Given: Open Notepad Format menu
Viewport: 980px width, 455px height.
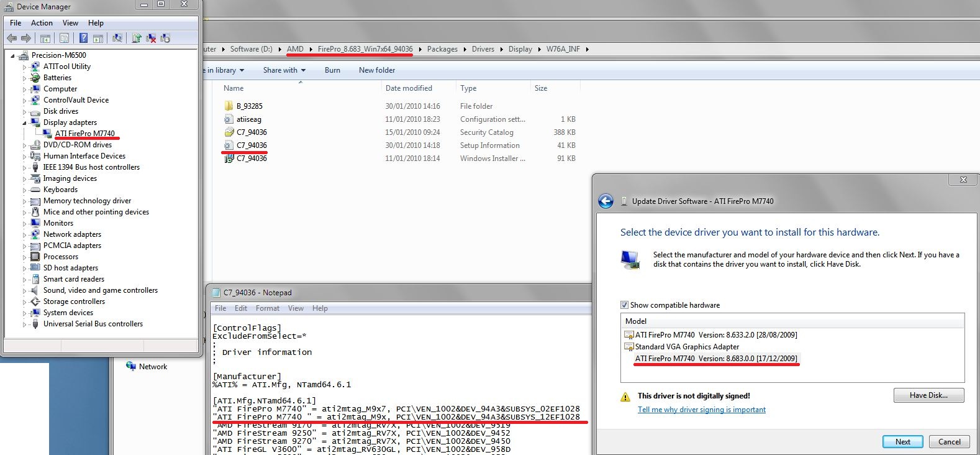Looking at the screenshot, I should point(268,308).
